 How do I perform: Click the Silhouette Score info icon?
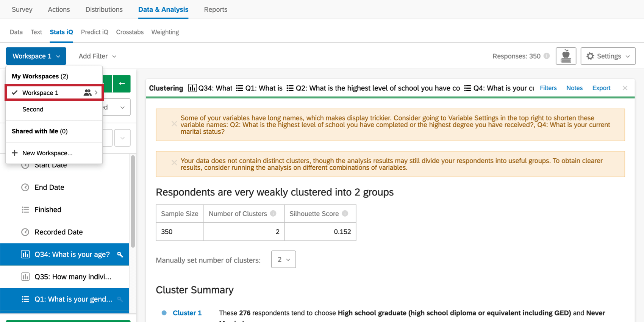tap(345, 214)
